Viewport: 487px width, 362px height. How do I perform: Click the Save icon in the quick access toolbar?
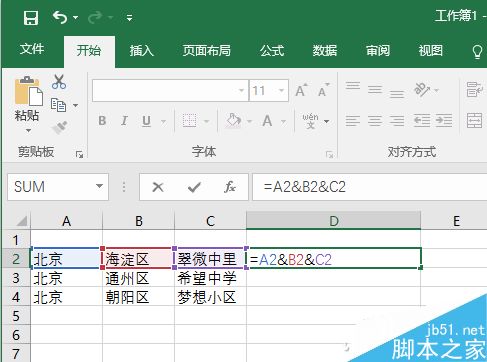pos(31,17)
